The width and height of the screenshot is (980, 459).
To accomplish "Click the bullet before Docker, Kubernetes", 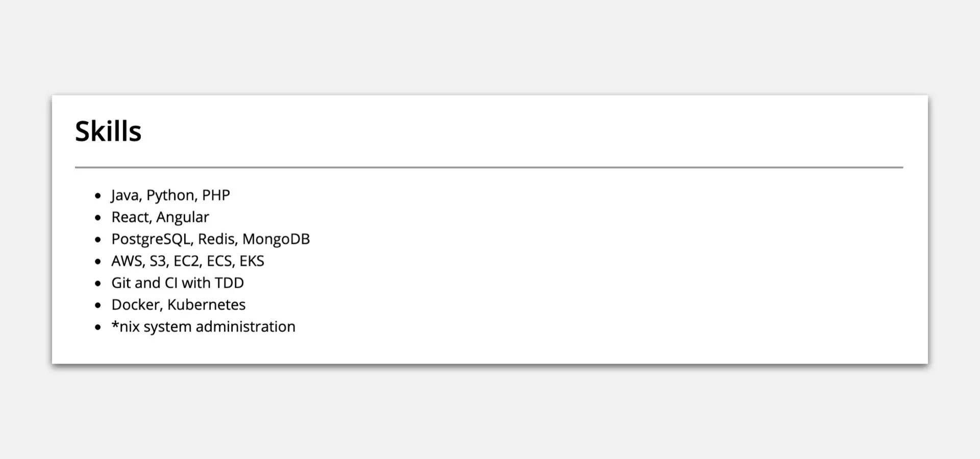I will (x=98, y=305).
